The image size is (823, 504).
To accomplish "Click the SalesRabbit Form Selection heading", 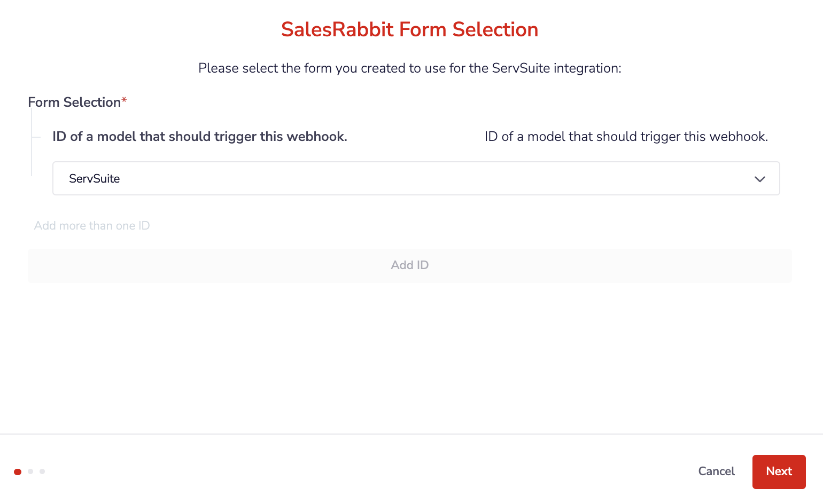I will (409, 29).
